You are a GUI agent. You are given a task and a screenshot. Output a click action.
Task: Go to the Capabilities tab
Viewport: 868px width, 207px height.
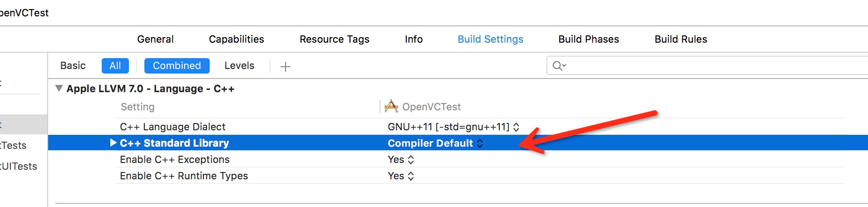pyautogui.click(x=237, y=39)
